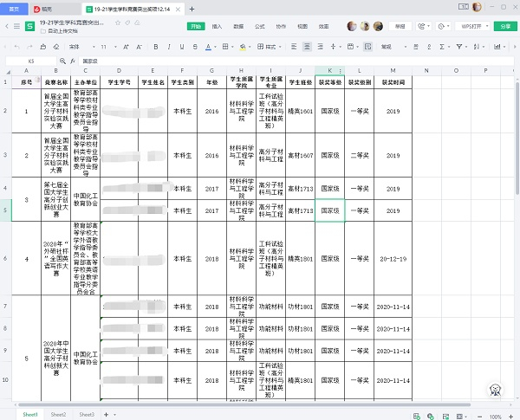Click the merge cells icon
This screenshot has height=420, width=520.
(350, 47)
